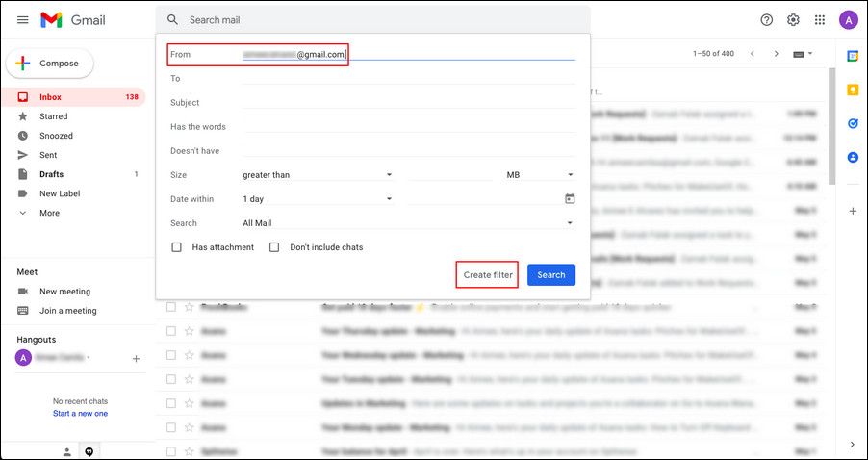Click the From address field
Image resolution: width=868 pixels, height=460 pixels.
[x=409, y=54]
